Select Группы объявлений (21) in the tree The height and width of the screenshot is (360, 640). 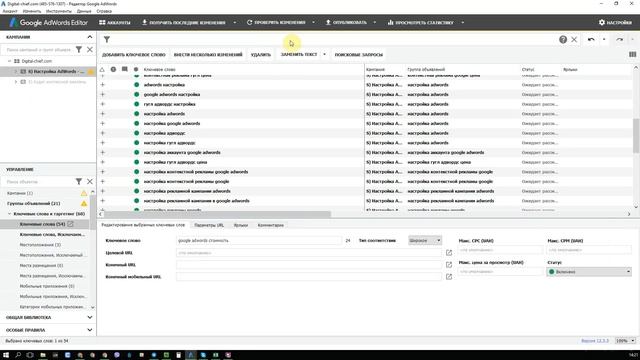pyautogui.click(x=33, y=203)
